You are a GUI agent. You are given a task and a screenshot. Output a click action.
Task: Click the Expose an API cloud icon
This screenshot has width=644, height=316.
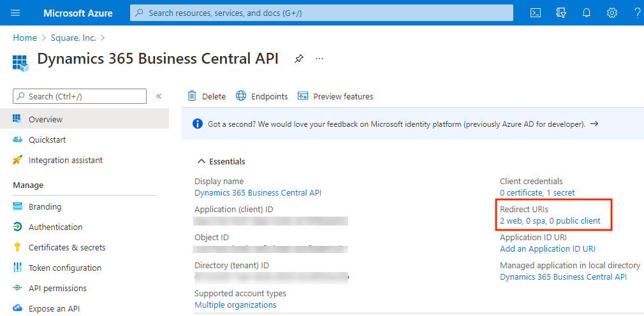click(x=17, y=308)
